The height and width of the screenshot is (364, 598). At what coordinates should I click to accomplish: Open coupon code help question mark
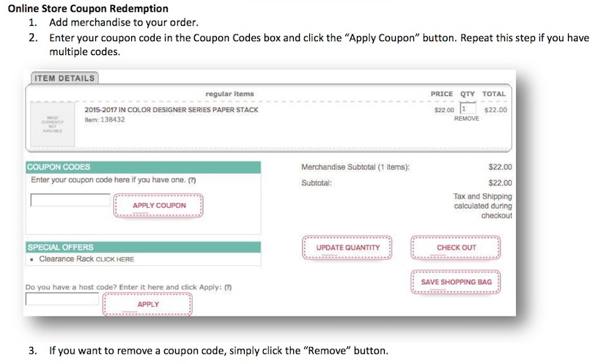click(x=192, y=180)
